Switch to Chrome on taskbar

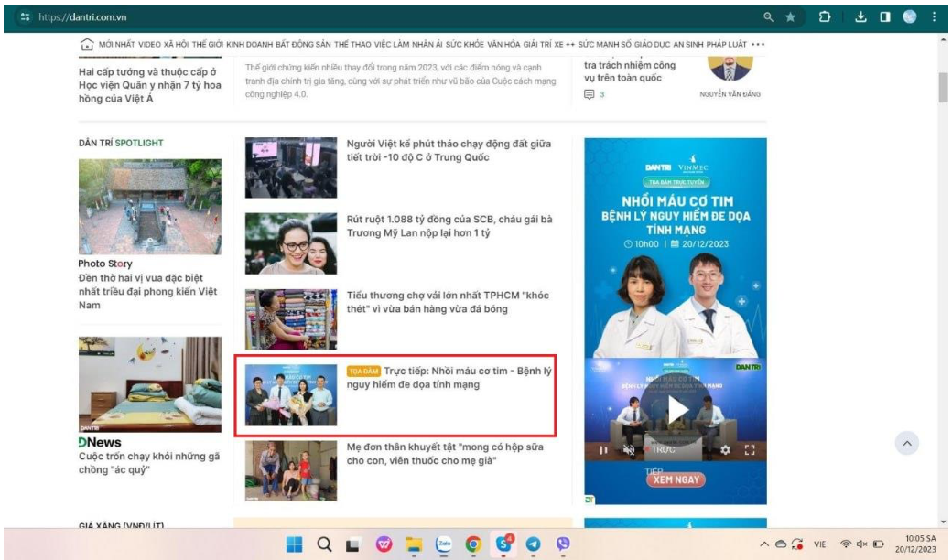tap(473, 544)
